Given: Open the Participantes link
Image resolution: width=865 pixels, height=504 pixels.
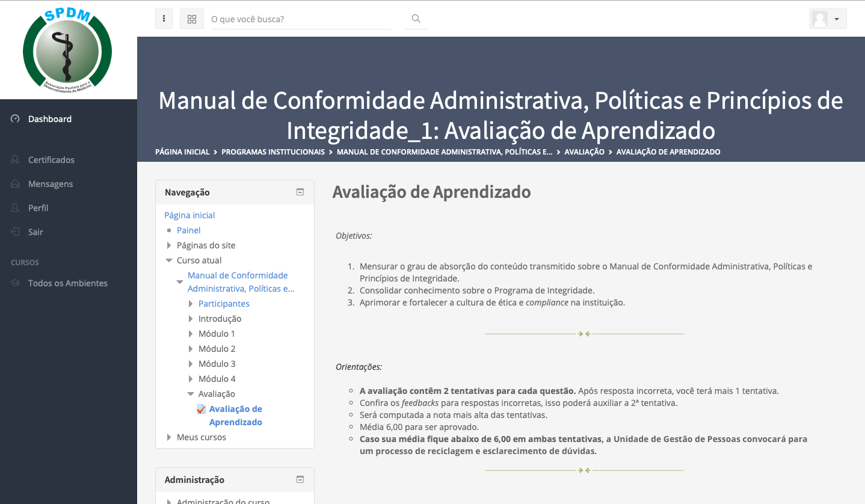Looking at the screenshot, I should pos(224,304).
